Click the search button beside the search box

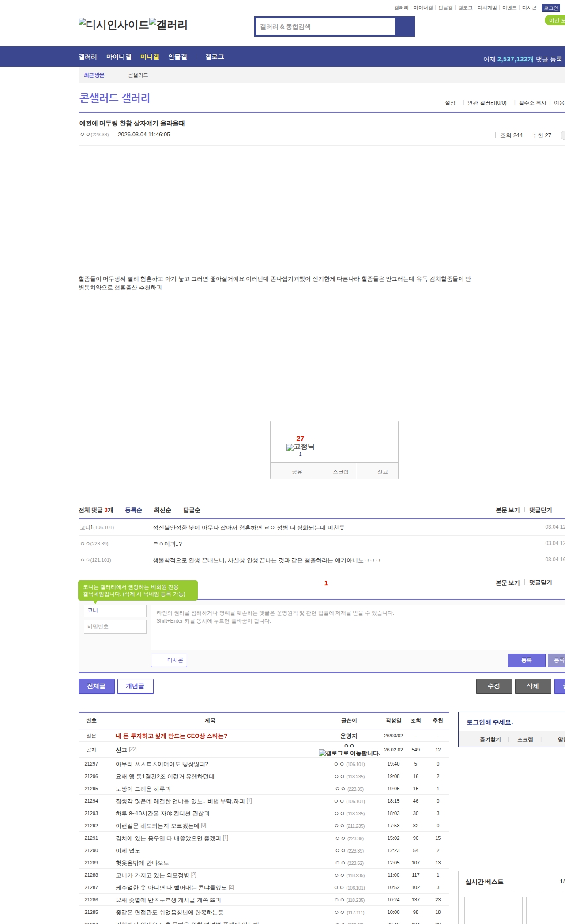tap(404, 26)
